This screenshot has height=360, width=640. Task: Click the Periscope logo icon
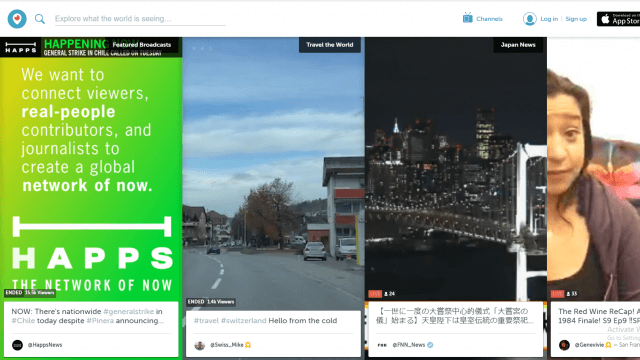pos(17,19)
